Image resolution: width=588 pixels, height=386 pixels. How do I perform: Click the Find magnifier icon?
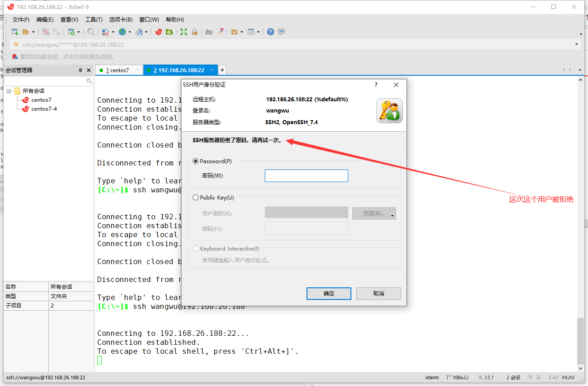(x=91, y=32)
